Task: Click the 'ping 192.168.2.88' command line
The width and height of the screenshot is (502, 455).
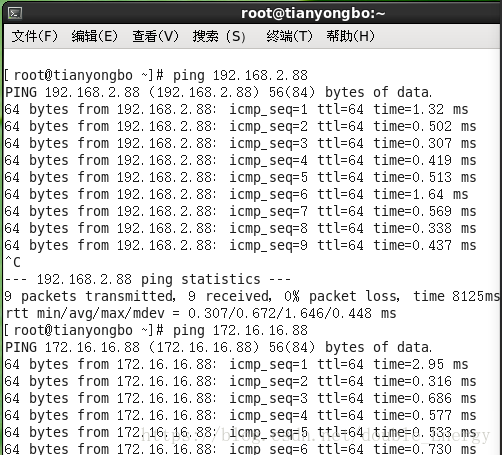Action: click(156, 75)
